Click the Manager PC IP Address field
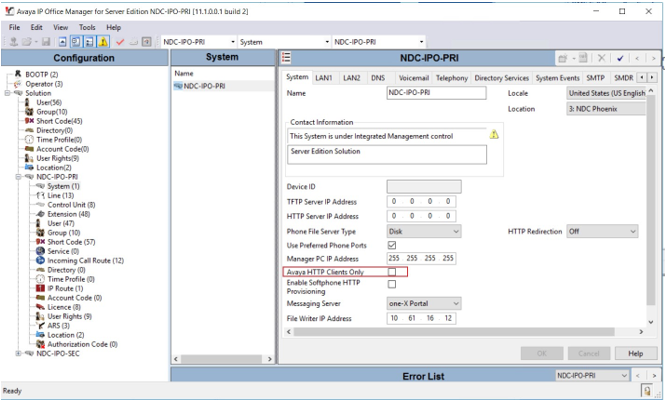 [x=422, y=258]
